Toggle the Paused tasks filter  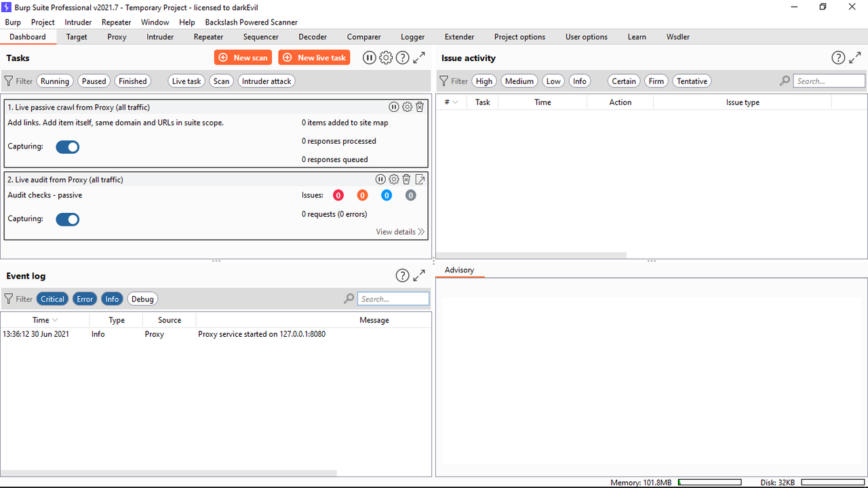pos(94,81)
